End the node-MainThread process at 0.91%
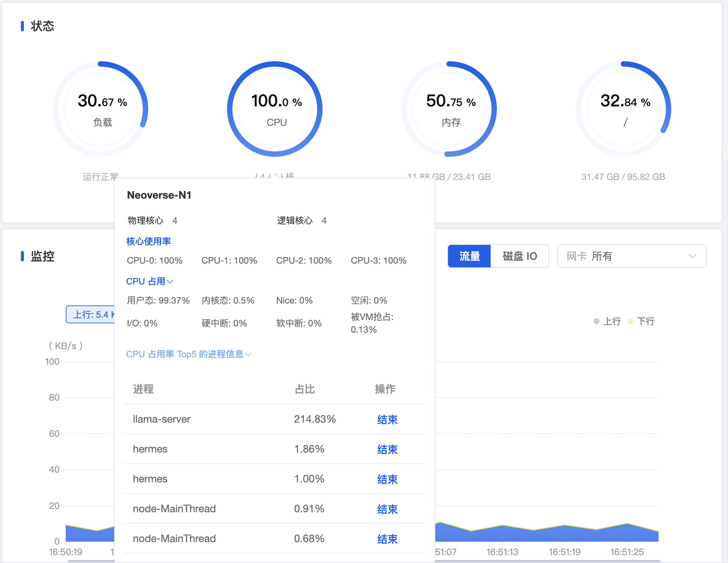The width and height of the screenshot is (728, 563). click(387, 509)
